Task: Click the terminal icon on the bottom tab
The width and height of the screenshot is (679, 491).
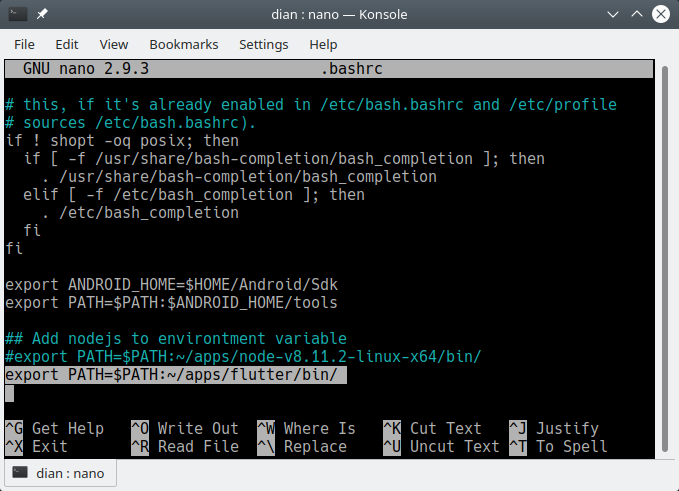Action: click(20, 473)
